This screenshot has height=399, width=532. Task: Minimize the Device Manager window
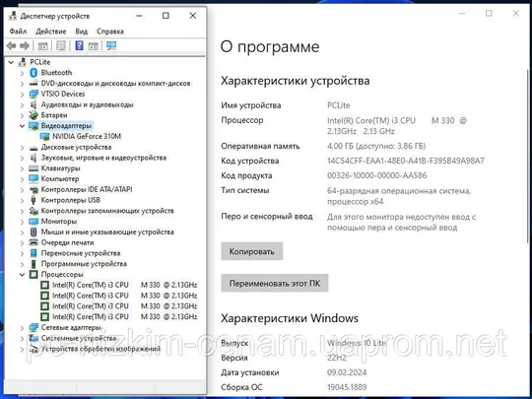pos(139,16)
